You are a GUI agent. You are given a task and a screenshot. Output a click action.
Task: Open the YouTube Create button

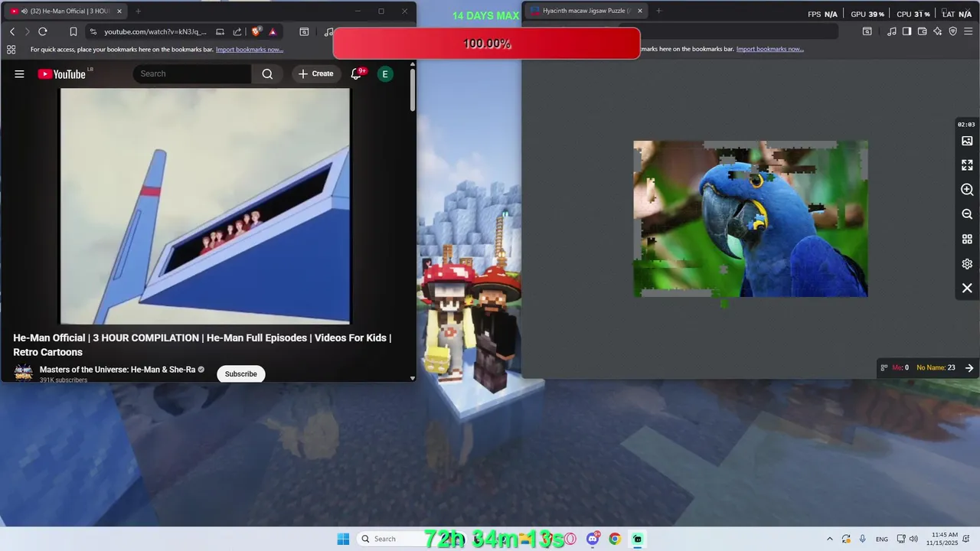[316, 73]
